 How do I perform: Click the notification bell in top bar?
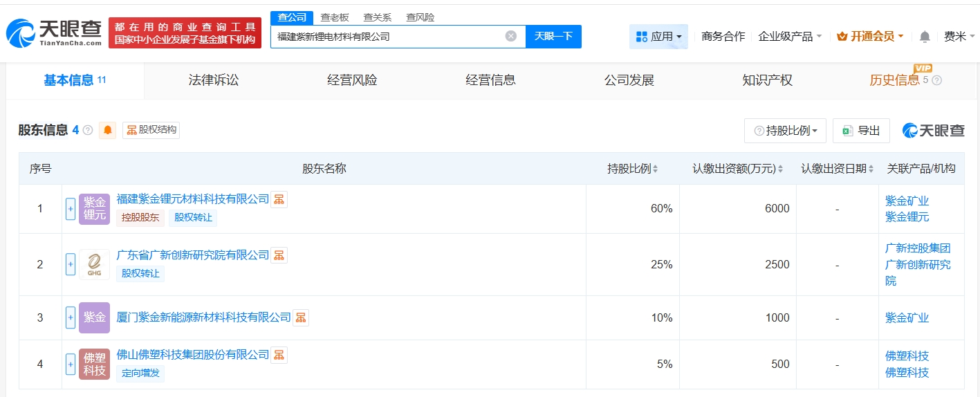pos(925,37)
